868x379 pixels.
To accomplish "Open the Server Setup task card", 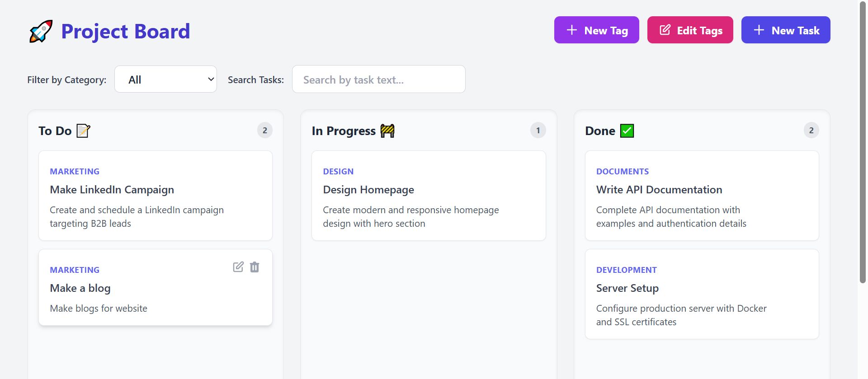I will [702, 294].
